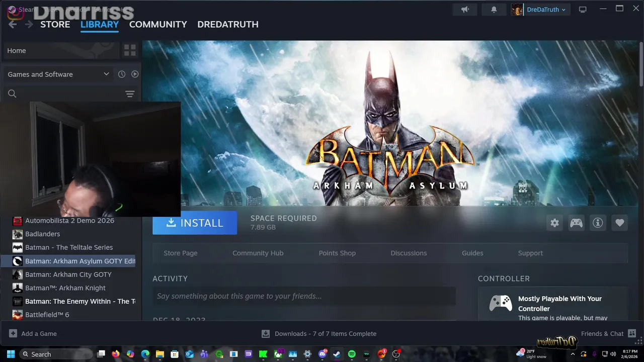Open the LIBRARY tab
The height and width of the screenshot is (362, 644).
click(100, 24)
